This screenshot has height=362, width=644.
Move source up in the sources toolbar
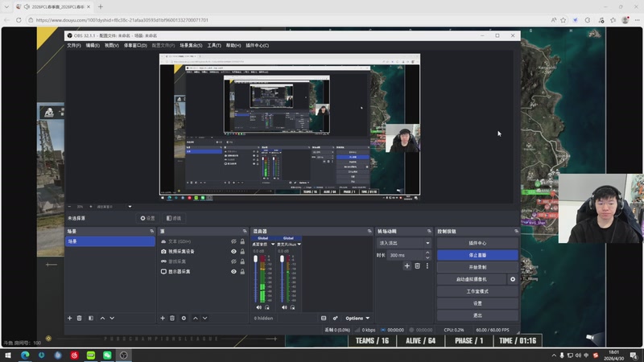195,318
